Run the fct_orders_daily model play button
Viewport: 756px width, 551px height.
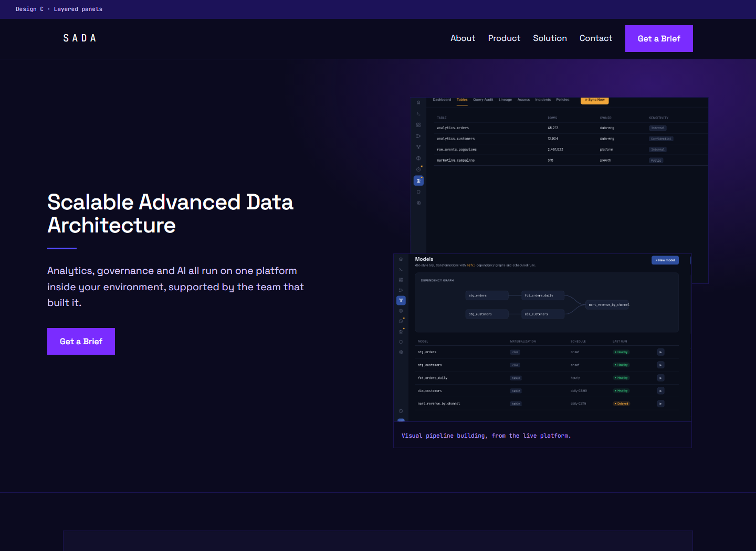point(661,378)
